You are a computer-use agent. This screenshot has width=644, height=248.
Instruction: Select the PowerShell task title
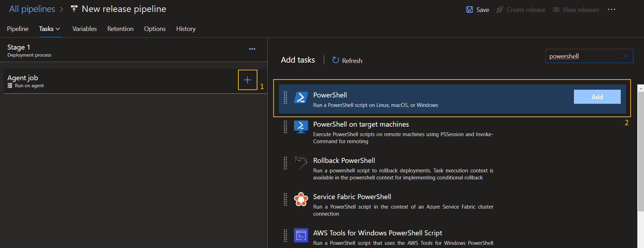(330, 95)
